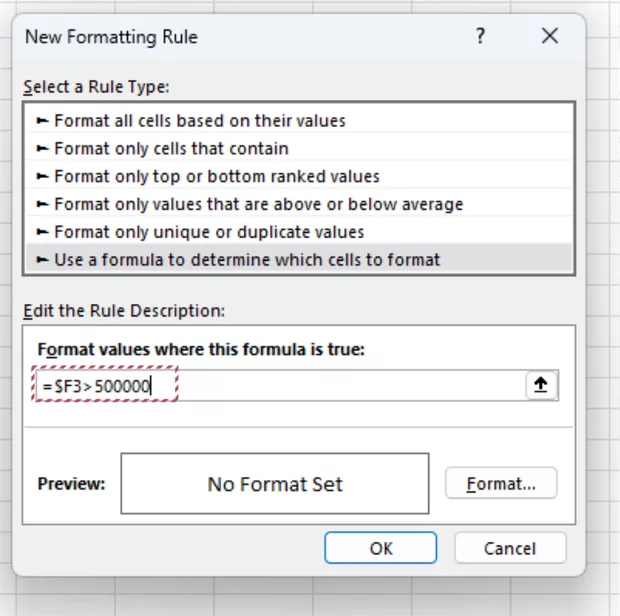620x616 pixels.
Task: Open the Format... options button
Action: (x=501, y=484)
